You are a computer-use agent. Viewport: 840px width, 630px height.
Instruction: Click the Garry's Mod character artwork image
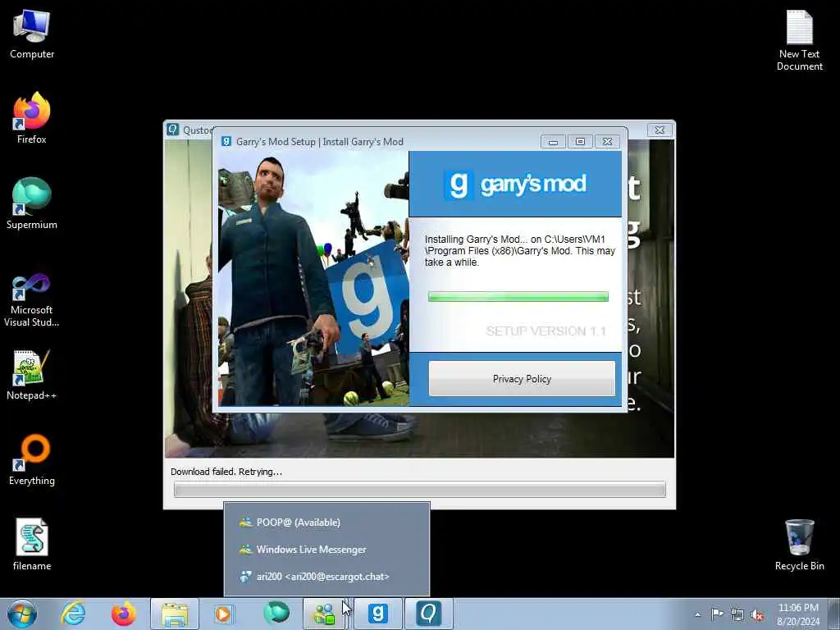click(313, 279)
